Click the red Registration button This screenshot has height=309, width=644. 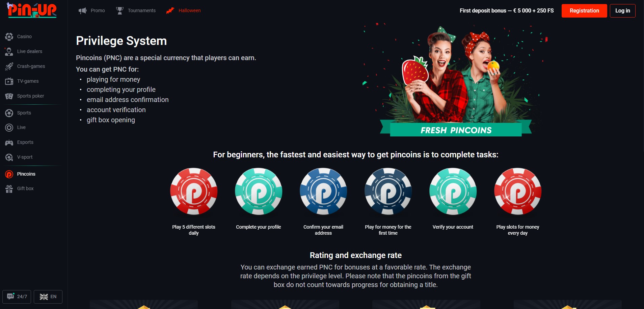point(584,11)
